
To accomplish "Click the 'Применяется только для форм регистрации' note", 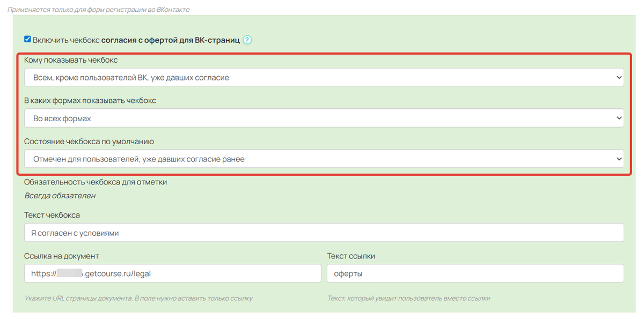I will (98, 10).
